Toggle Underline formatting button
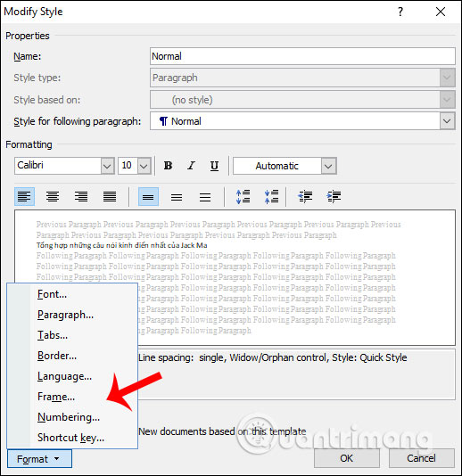 tap(214, 166)
